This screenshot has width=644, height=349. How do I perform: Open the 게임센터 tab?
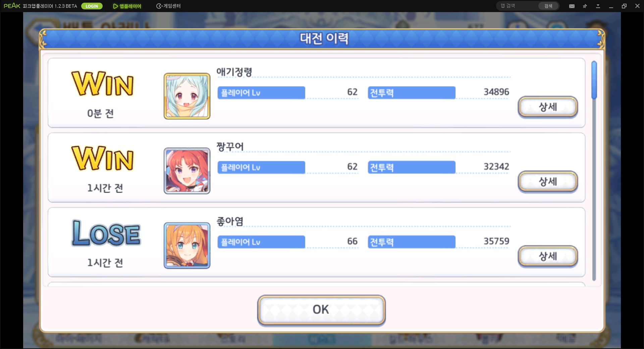click(x=168, y=6)
